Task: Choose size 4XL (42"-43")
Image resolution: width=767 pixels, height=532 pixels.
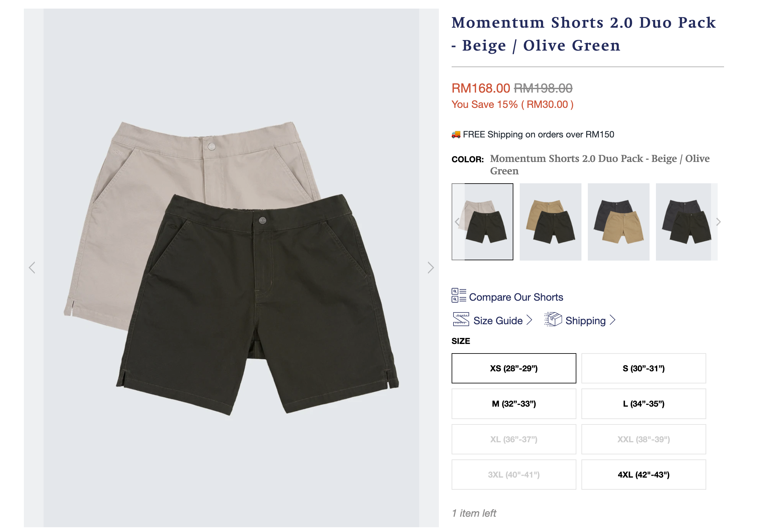Action: pyautogui.click(x=643, y=475)
